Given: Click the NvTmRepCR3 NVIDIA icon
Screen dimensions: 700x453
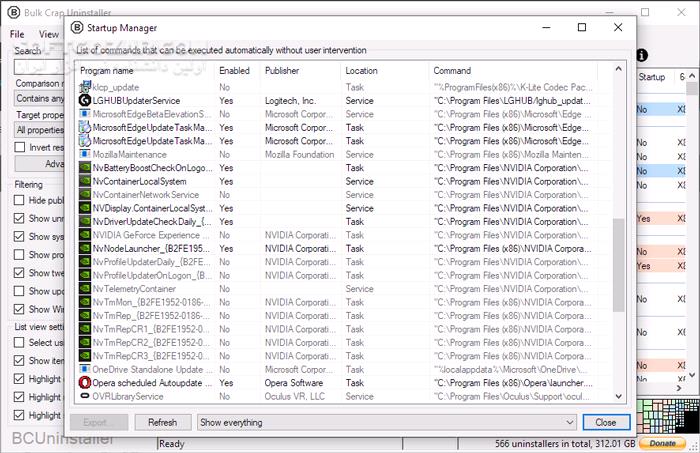Looking at the screenshot, I should coord(85,356).
